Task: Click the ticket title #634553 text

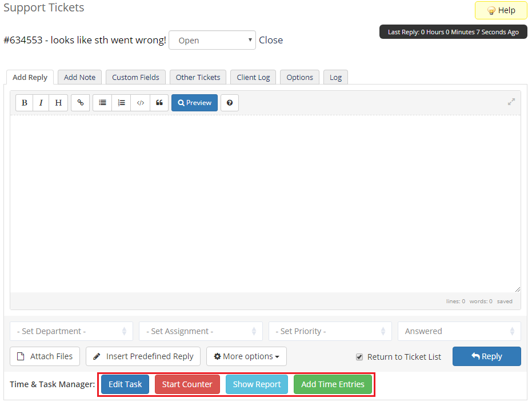Action: [x=85, y=40]
